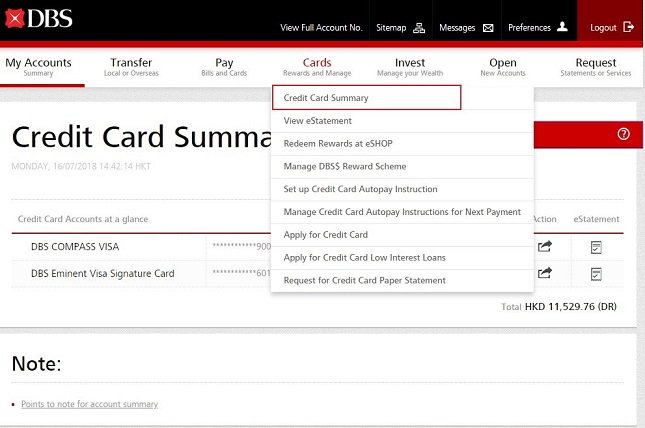The height and width of the screenshot is (428, 645).
Task: Open the My Accounts tab
Action: tap(39, 66)
